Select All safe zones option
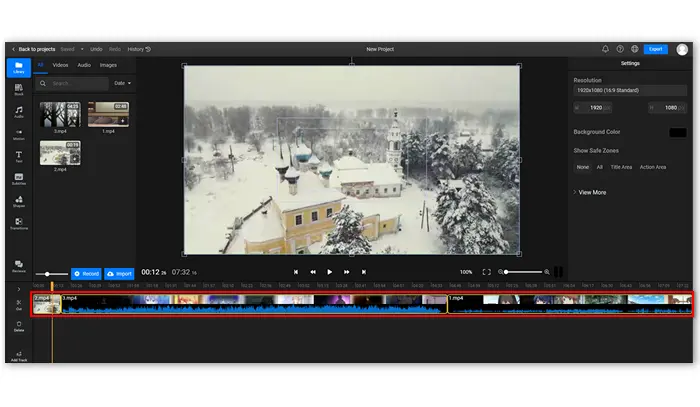Screen dimensions: 700x407 600,167
